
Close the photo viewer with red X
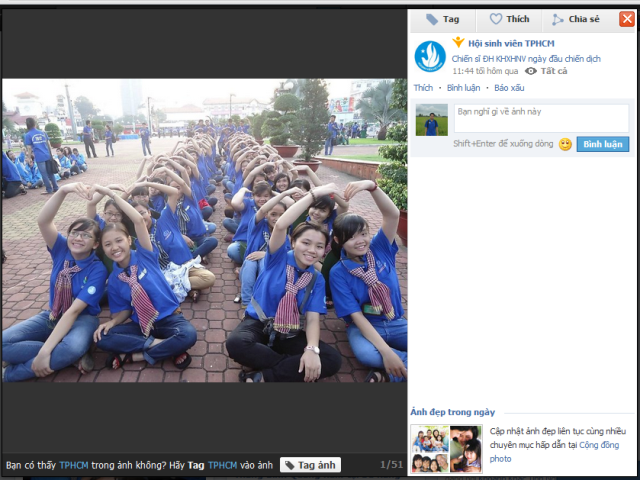pyautogui.click(x=627, y=19)
